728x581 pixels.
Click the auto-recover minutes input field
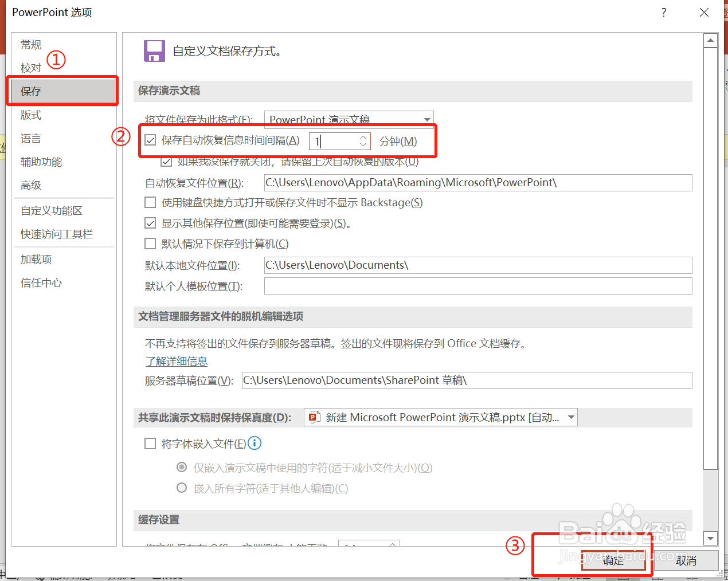(x=334, y=141)
